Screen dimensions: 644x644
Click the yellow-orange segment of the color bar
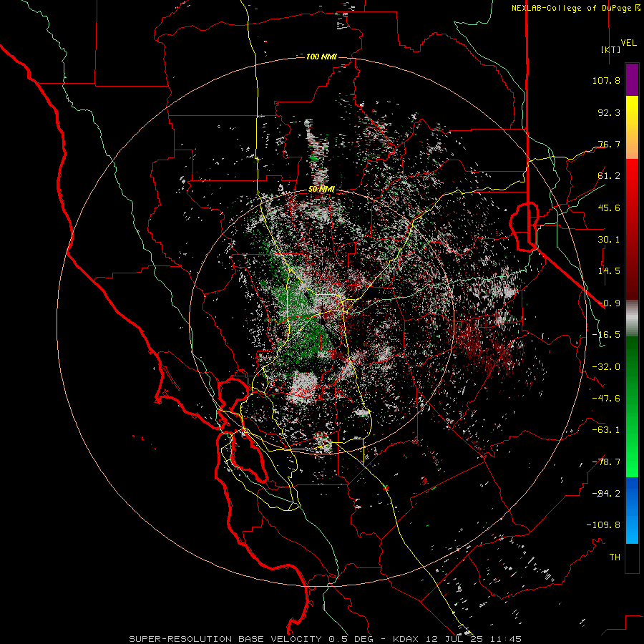click(x=632, y=127)
